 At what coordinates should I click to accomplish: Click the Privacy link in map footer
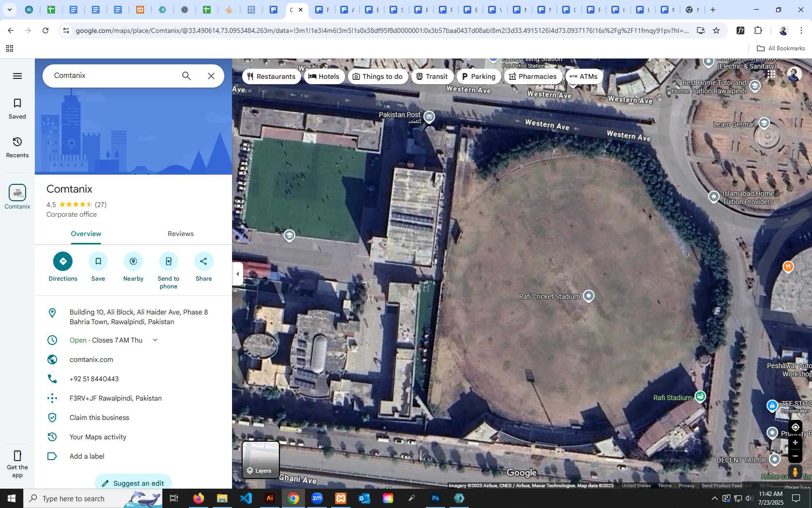coord(686,486)
